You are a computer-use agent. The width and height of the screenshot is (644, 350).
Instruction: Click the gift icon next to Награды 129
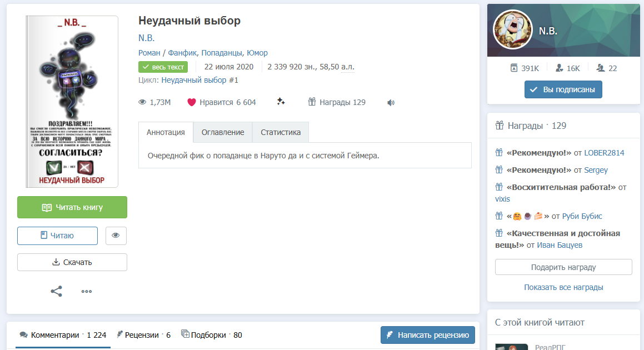[x=312, y=102]
